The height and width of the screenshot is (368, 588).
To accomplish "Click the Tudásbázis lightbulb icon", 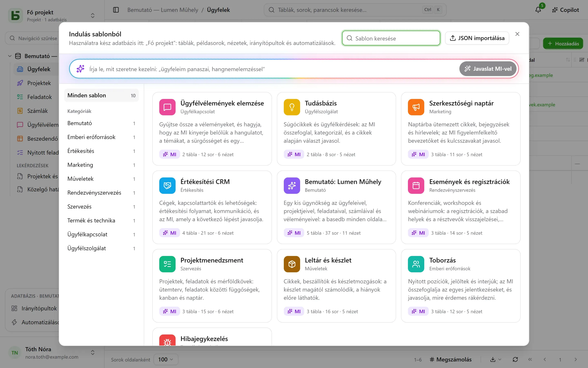I will click(292, 107).
